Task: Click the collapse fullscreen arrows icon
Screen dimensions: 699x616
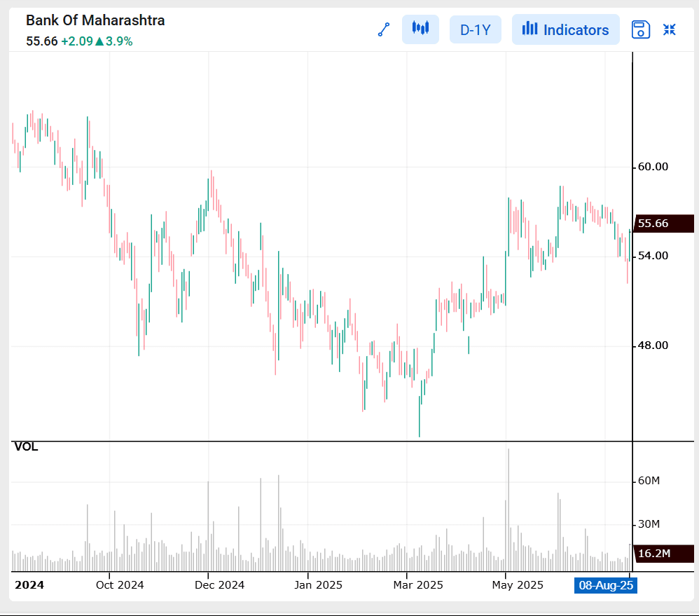Action: [x=669, y=29]
